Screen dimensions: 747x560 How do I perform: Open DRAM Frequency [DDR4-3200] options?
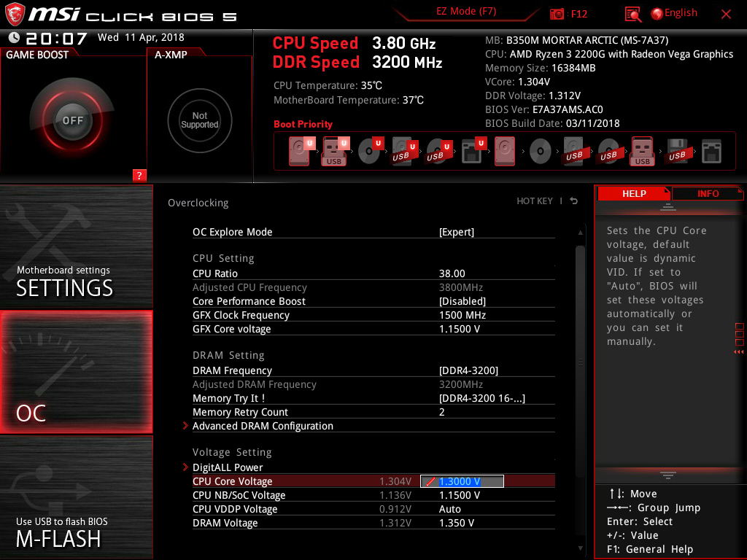tap(373, 370)
